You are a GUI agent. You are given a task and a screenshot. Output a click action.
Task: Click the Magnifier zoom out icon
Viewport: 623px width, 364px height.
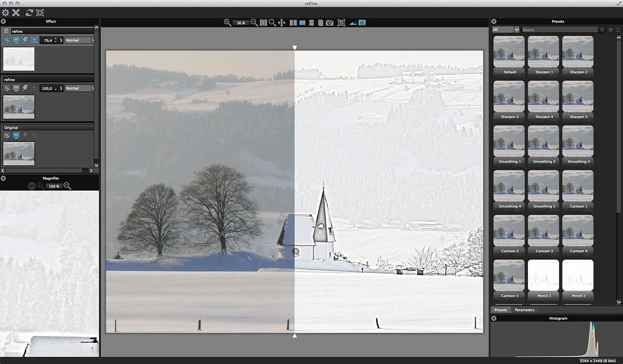point(67,186)
